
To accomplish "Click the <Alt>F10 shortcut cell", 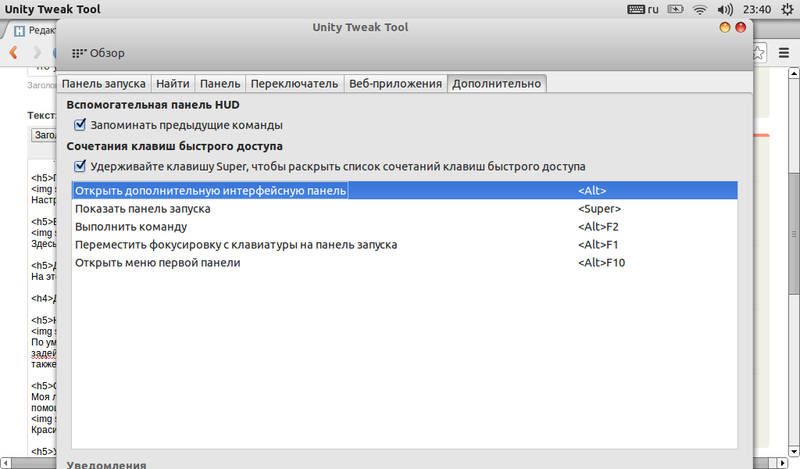I will pyautogui.click(x=602, y=262).
